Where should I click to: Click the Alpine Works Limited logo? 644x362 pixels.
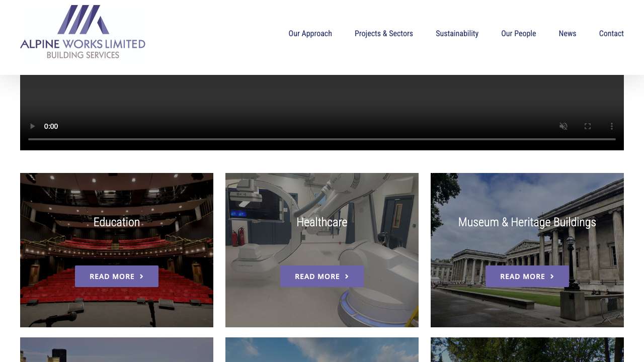[x=83, y=33]
